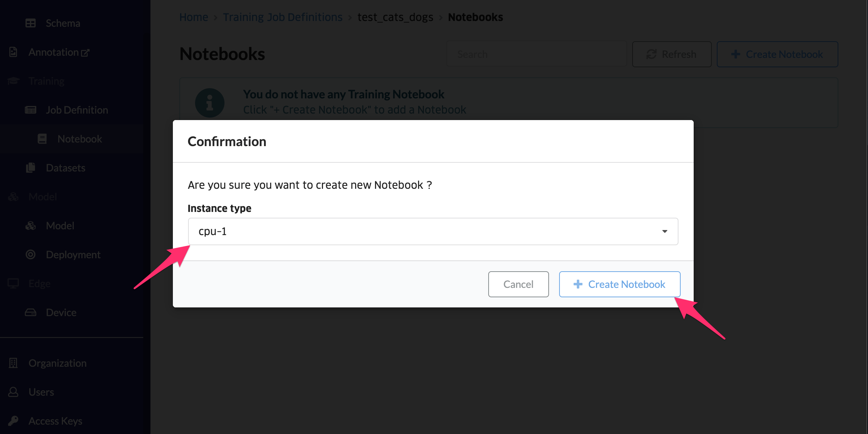Go to the Model submenu item
This screenshot has width=868, height=434.
(60, 226)
